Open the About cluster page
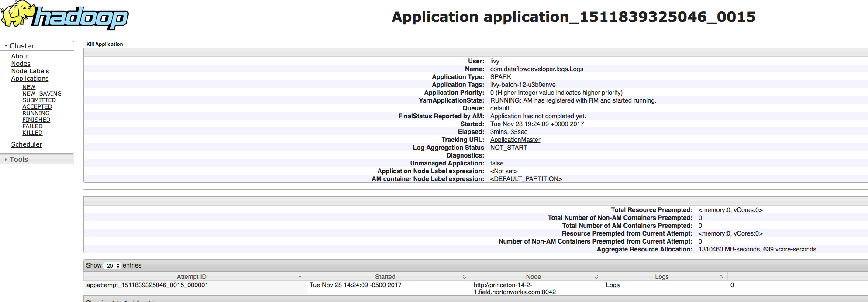The width and height of the screenshot is (868, 302). [20, 56]
